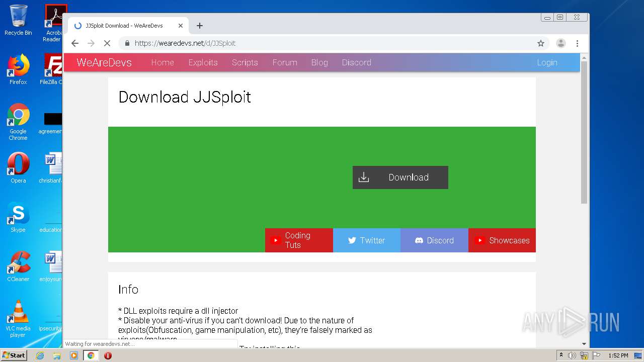Open the Chrome three-dot menu
This screenshot has width=644, height=362.
pyautogui.click(x=578, y=43)
